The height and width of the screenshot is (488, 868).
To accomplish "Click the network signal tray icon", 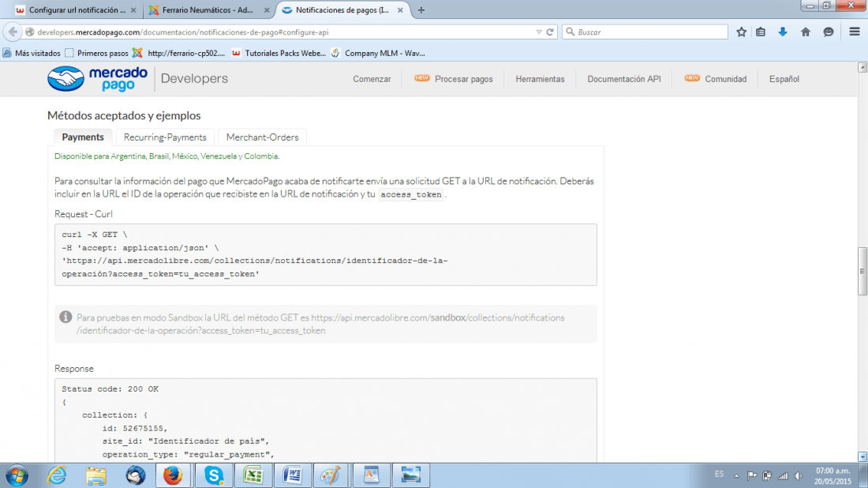I will coord(783,475).
